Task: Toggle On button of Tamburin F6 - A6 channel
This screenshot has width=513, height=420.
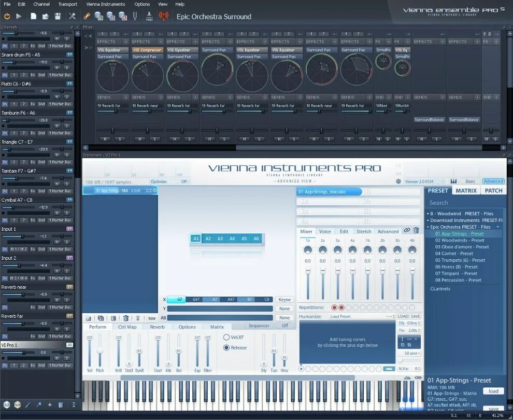Action: tap(5, 133)
